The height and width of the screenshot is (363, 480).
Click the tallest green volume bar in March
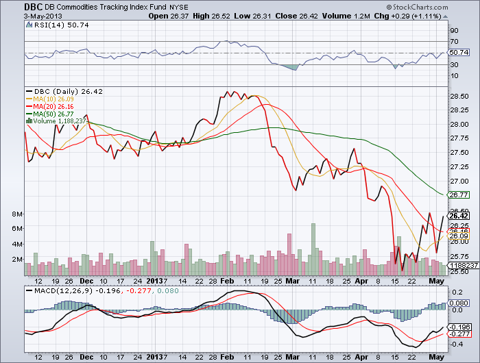point(313,249)
